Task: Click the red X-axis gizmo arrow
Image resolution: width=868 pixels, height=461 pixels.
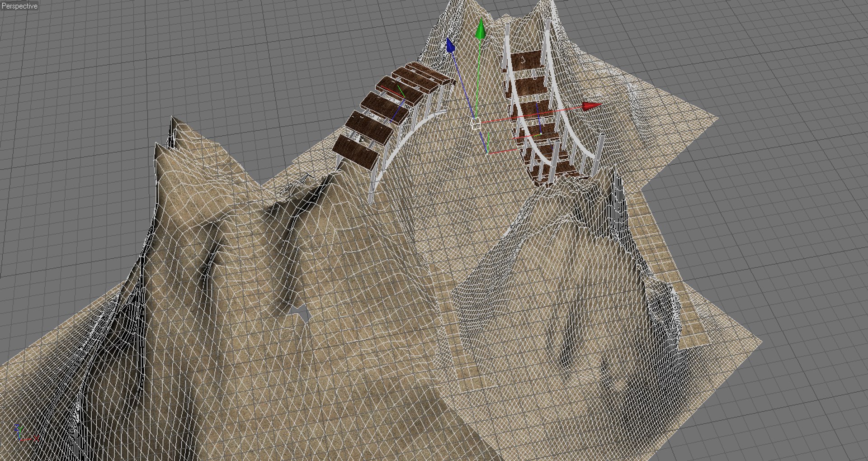Action: pyautogui.click(x=592, y=106)
